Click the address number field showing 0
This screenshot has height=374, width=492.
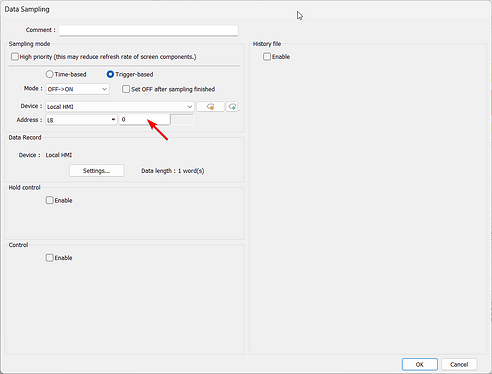144,120
